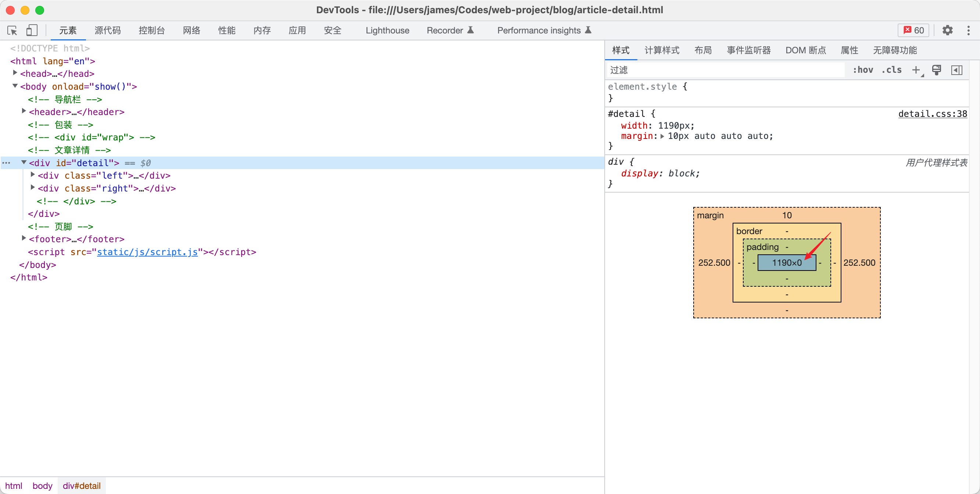This screenshot has width=980, height=494.
Task: Add new style rule with plus icon
Action: coord(916,70)
